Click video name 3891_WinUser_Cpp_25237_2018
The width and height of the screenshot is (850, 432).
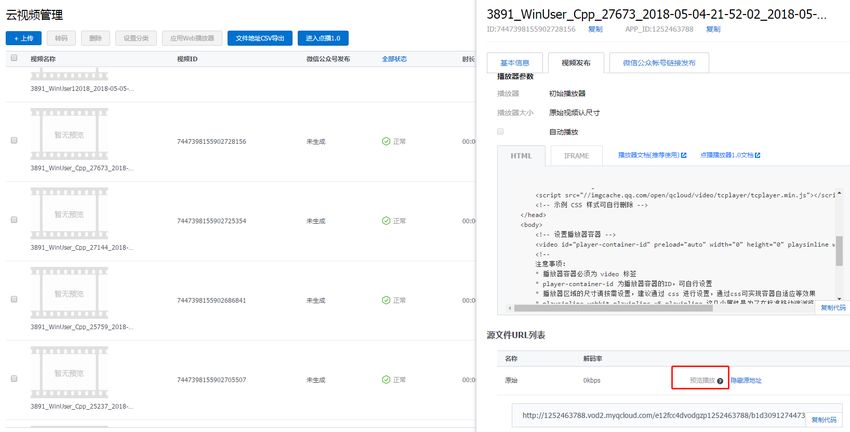pyautogui.click(x=82, y=407)
